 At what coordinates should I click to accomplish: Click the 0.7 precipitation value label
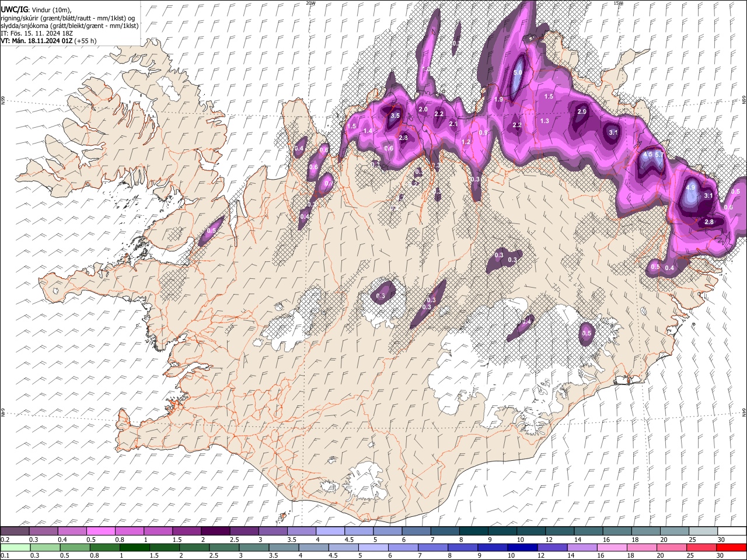coord(328,184)
